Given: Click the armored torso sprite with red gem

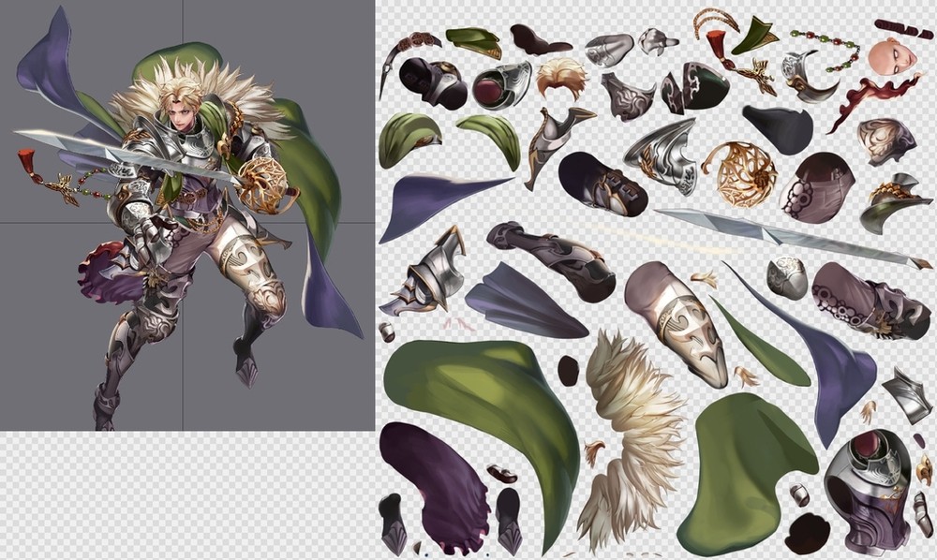Looking at the screenshot, I should 866,489.
